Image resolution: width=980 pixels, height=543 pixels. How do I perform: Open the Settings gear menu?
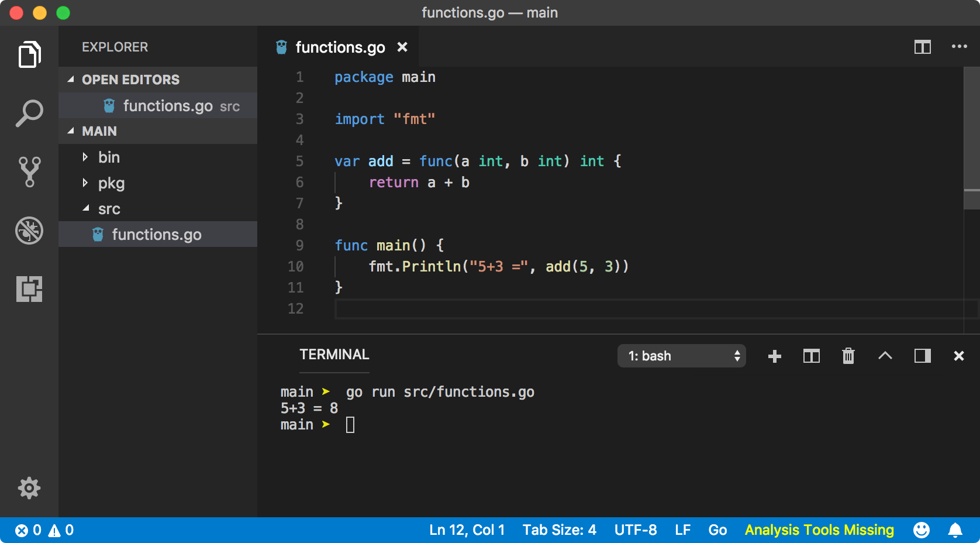29,488
